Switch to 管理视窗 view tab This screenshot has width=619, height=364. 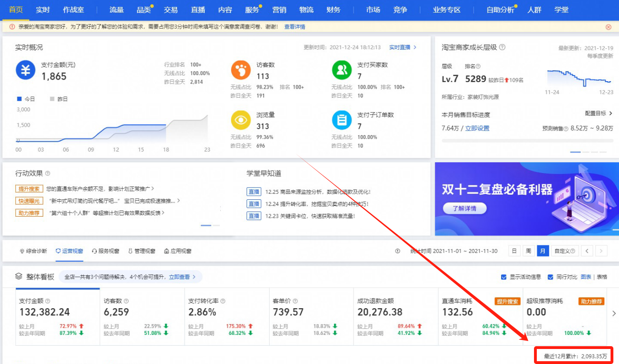(141, 251)
